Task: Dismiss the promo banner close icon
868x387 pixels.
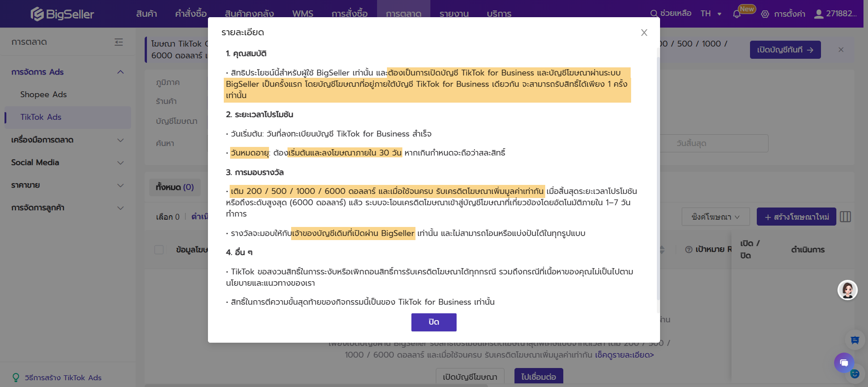Action: [841, 50]
